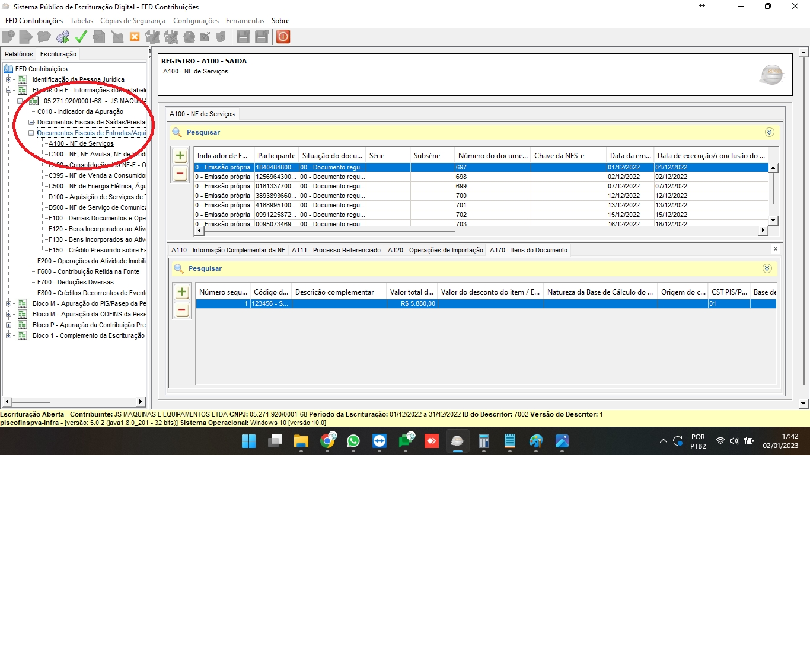The height and width of the screenshot is (672, 810).
Task: Click the red power exit icon
Action: pos(283,37)
